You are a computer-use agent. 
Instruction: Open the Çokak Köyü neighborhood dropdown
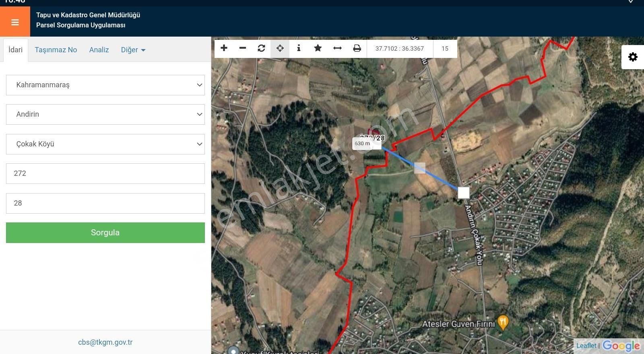tap(105, 144)
